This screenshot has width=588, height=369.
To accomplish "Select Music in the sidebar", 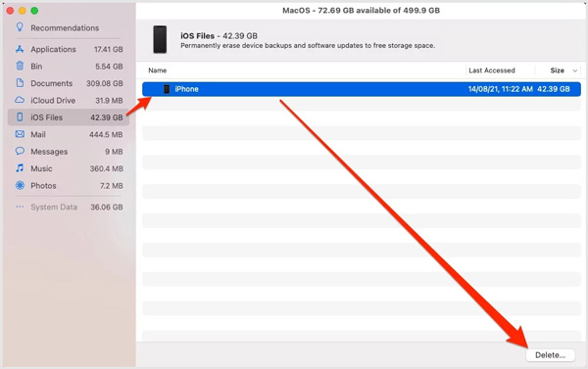I will (69, 168).
